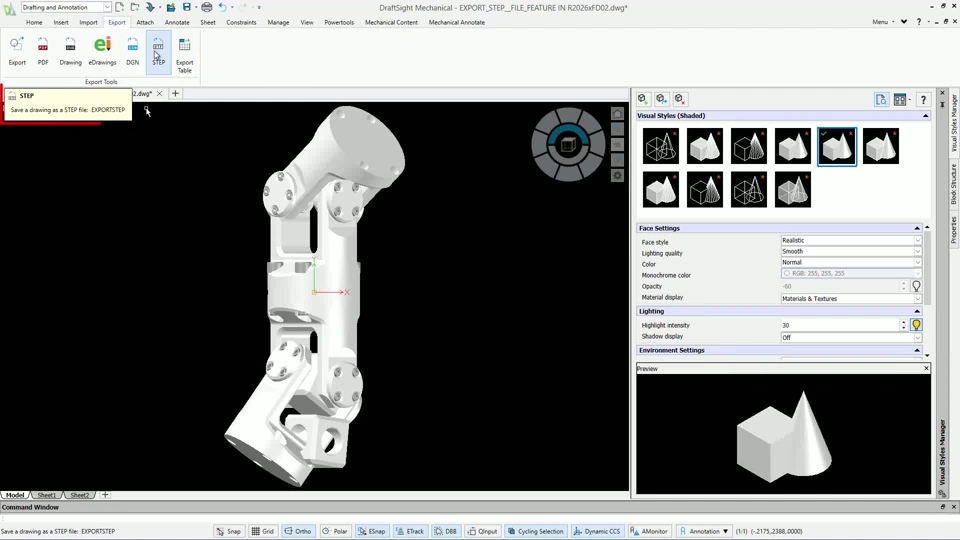Select the DGN export icon
This screenshot has height=540, width=960.
(x=132, y=49)
